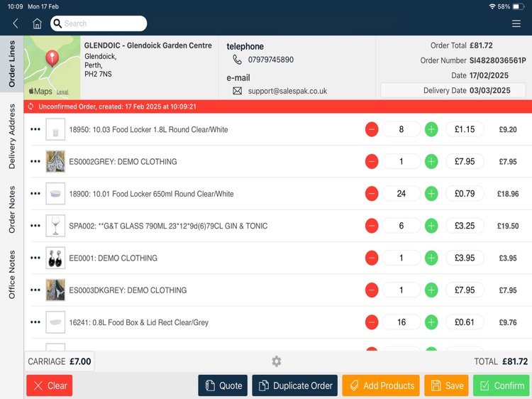Decrease quantity of SPA002 G&T GLASS
This screenshot has height=399, width=532.
click(x=372, y=226)
